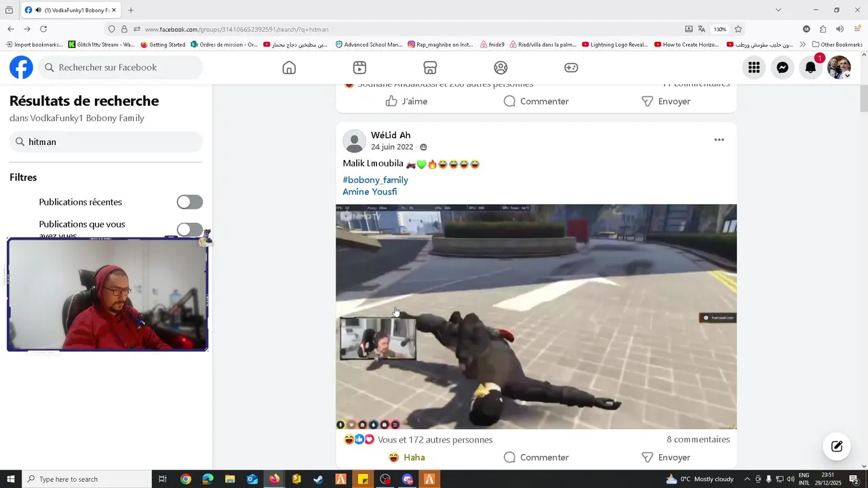Click Envoyer on WéLid Ah's post
Viewport: 868px width, 488px height.
pyautogui.click(x=665, y=457)
